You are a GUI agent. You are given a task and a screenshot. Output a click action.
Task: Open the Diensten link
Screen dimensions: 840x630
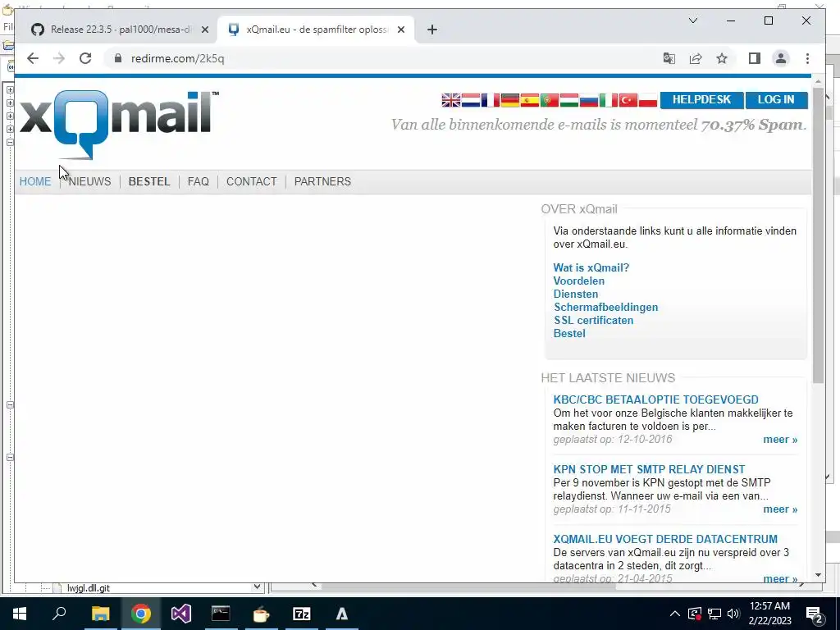tap(575, 294)
